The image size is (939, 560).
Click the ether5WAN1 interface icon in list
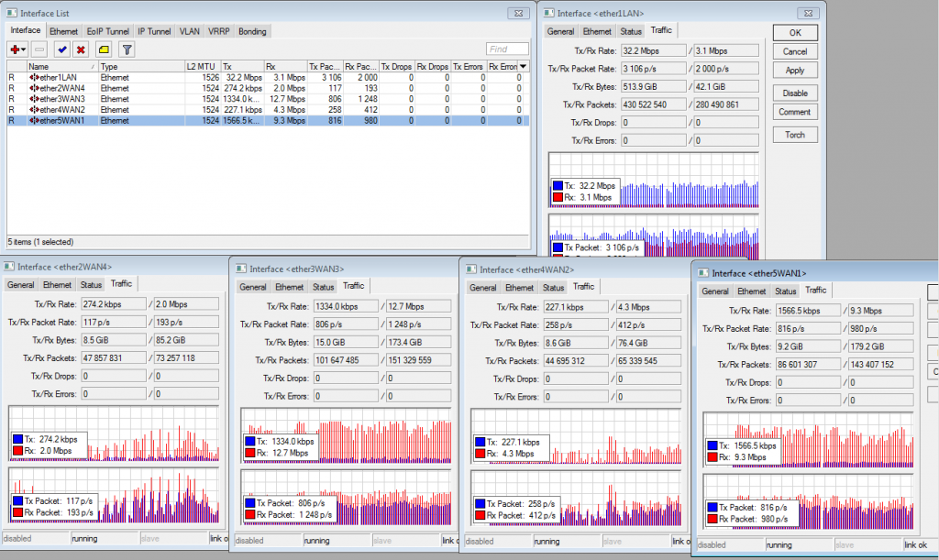pyautogui.click(x=34, y=121)
